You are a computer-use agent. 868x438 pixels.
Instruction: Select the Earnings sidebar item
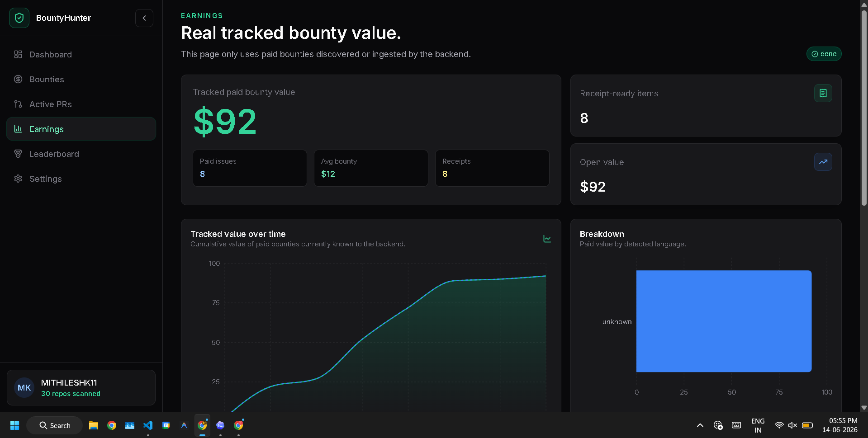point(81,129)
